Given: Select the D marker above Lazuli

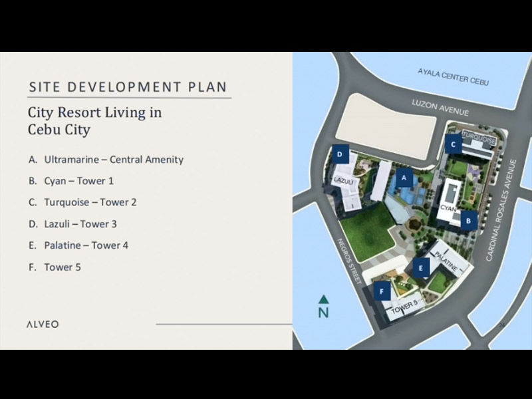Looking at the screenshot, I should tap(340, 154).
